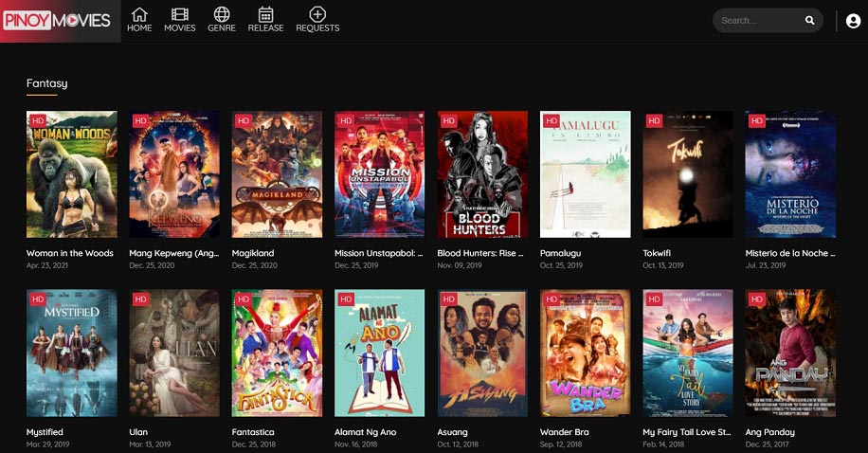Click the HD badge on Ang Panday poster
Image resolution: width=868 pixels, height=453 pixels.
coord(757,299)
